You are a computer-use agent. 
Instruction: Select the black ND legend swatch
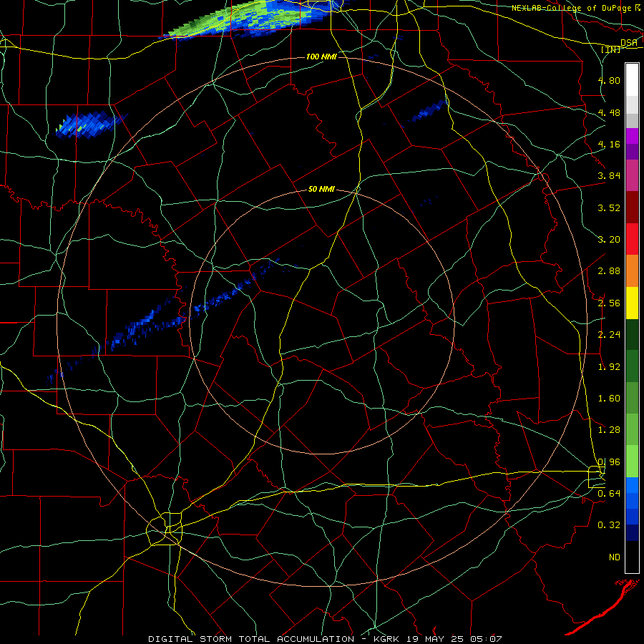(632, 557)
